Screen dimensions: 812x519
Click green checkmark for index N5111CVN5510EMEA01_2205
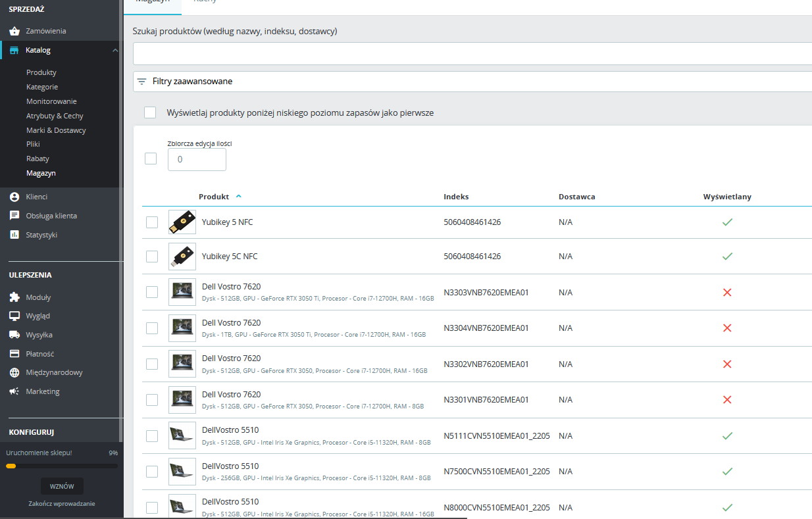[x=727, y=435]
